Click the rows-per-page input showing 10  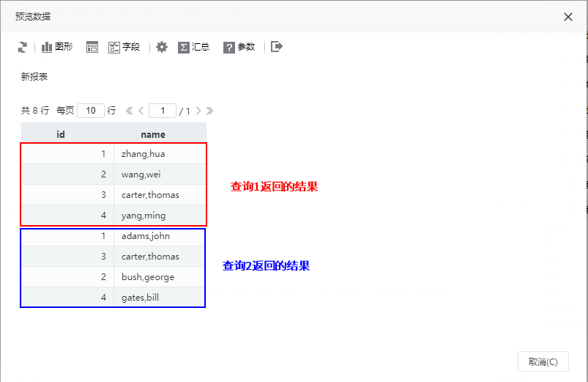[x=91, y=111]
